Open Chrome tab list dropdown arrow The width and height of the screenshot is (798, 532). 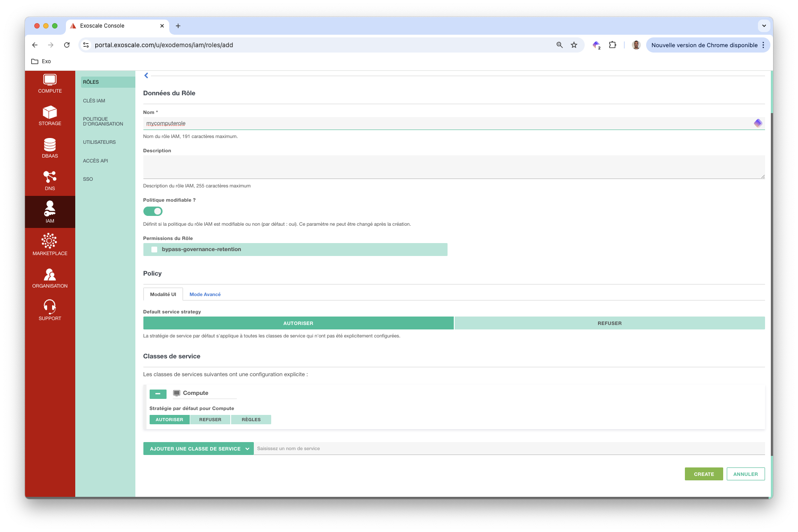[764, 26]
